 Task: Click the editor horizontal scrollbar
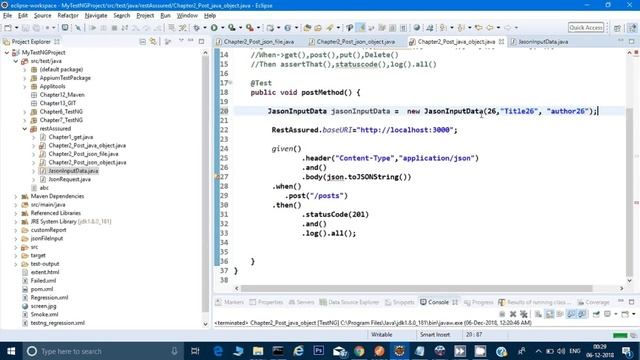(x=417, y=289)
